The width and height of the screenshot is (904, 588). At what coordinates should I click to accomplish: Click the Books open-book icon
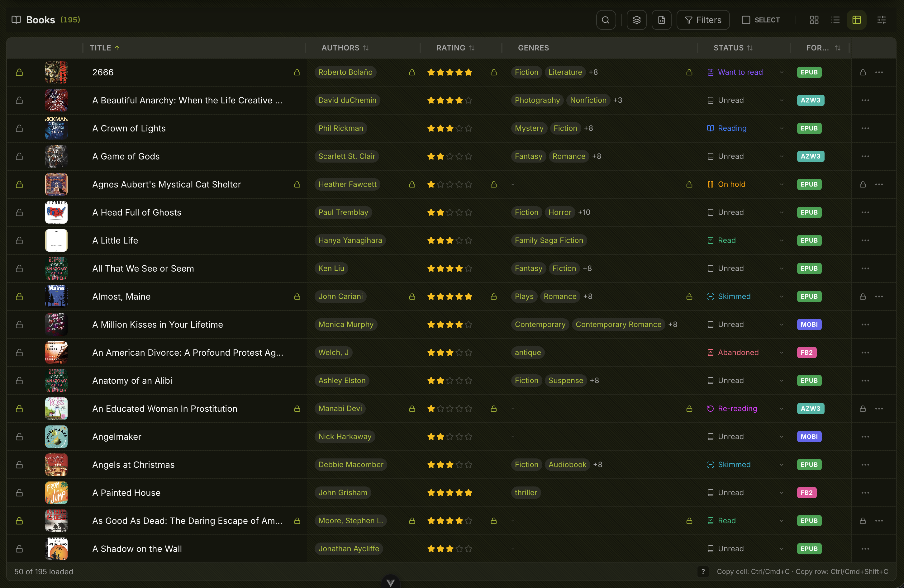[16, 20]
